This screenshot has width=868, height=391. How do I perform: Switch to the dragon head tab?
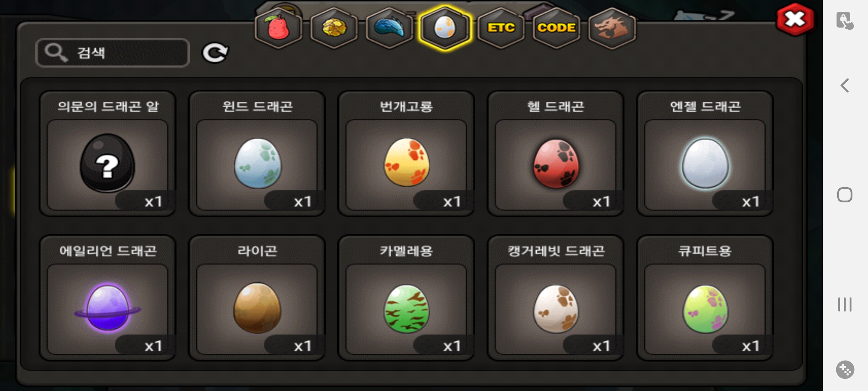(x=612, y=28)
